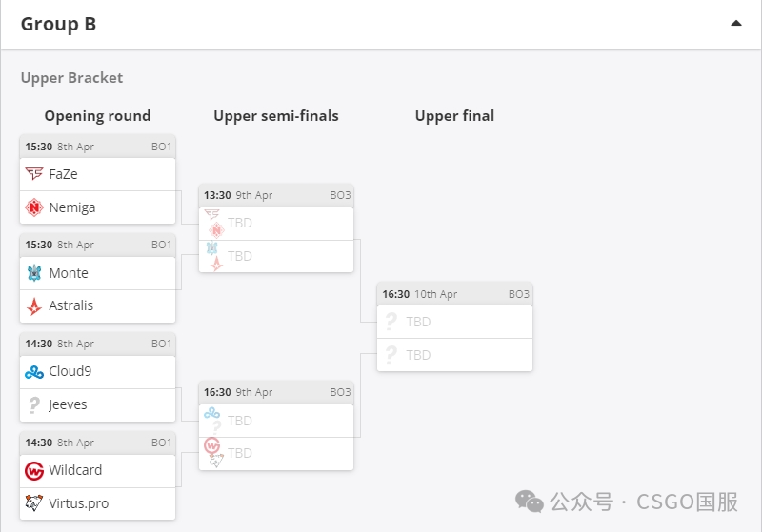Select the Virtus.pro team name
Screen dimensions: 762x532
pyautogui.click(x=79, y=503)
